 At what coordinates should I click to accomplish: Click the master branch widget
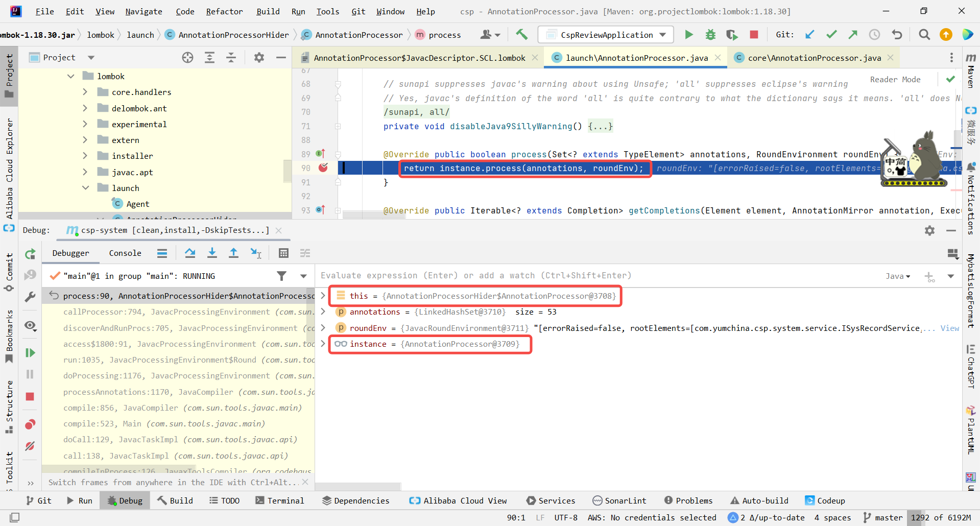[x=882, y=517]
